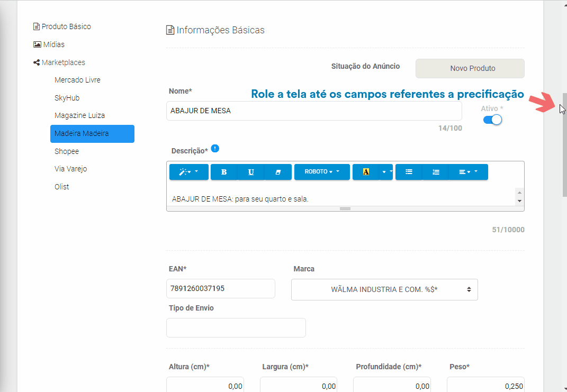
Task: Open the paragraph alignment dropdown
Action: coord(469,172)
